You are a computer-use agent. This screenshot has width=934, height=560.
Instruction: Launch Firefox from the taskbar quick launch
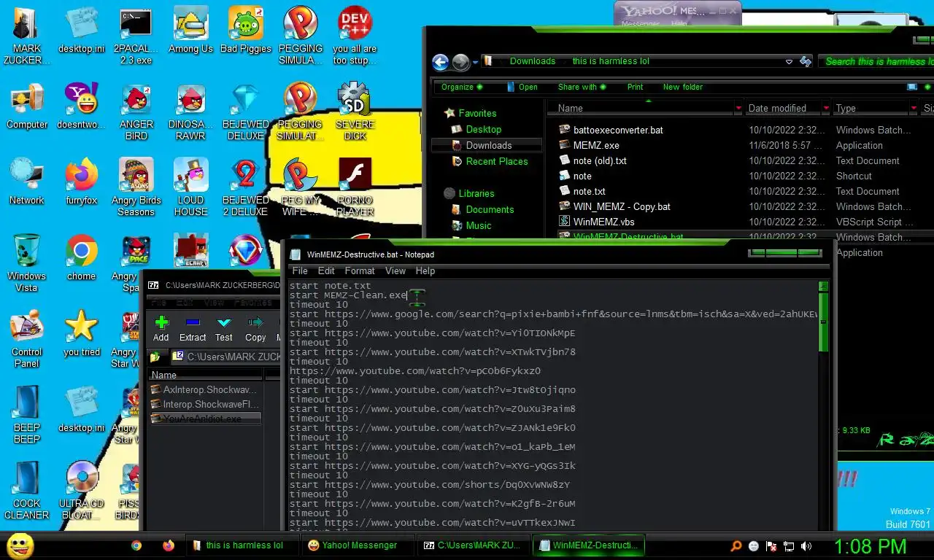pyautogui.click(x=169, y=545)
